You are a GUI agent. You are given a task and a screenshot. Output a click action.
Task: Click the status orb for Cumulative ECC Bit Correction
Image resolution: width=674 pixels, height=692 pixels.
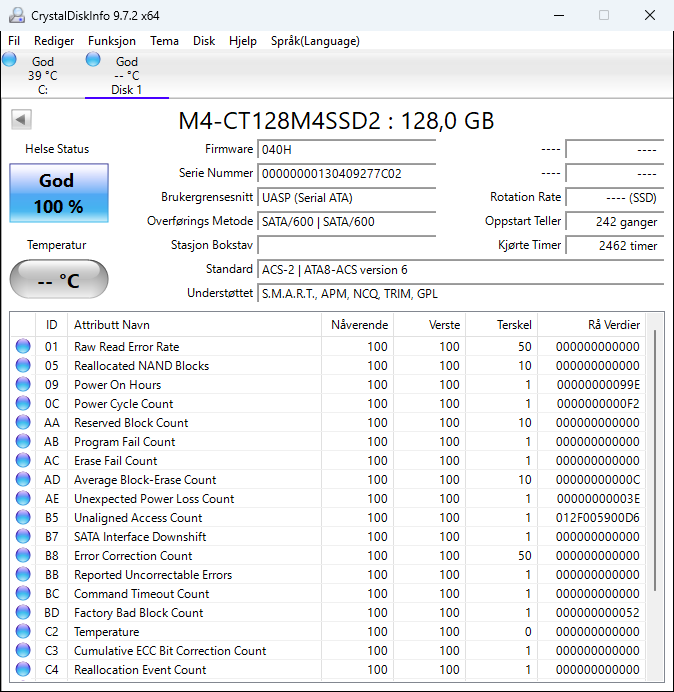click(23, 650)
